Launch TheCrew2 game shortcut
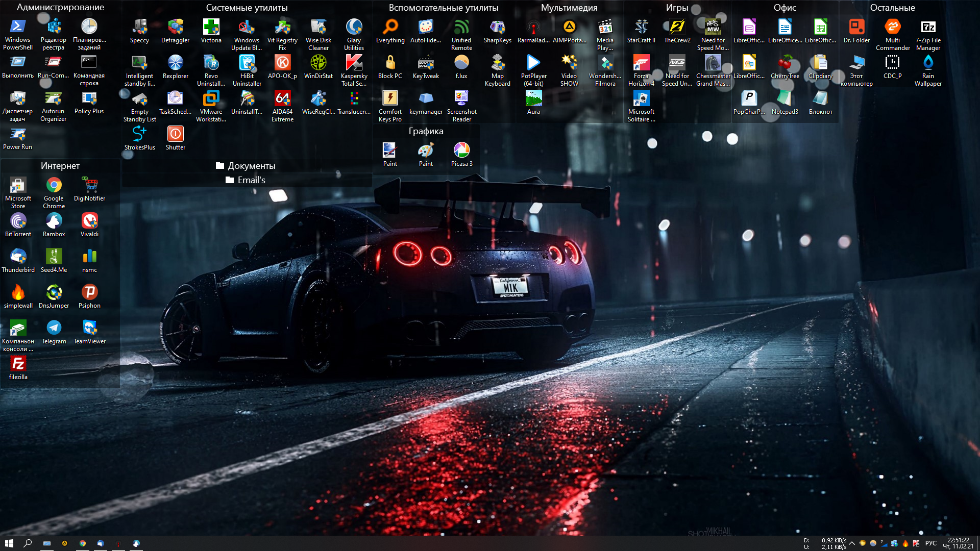 point(677,31)
